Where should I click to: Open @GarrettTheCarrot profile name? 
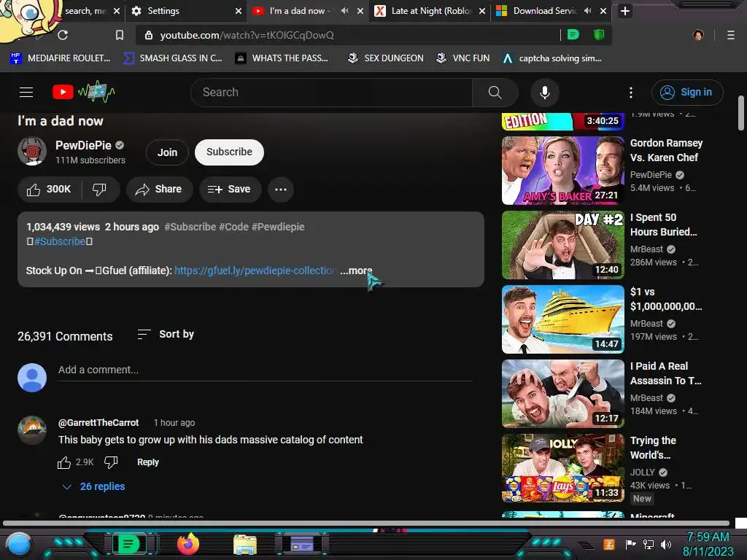tap(98, 423)
